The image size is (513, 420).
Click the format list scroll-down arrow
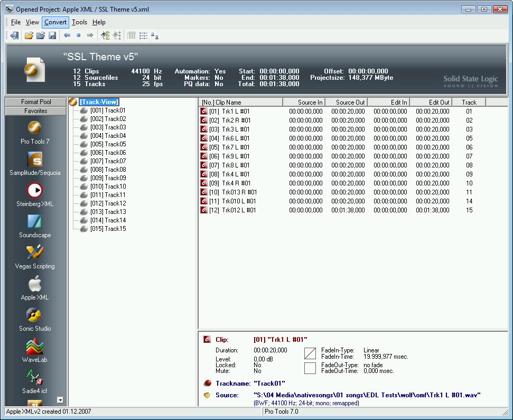pos(60,400)
